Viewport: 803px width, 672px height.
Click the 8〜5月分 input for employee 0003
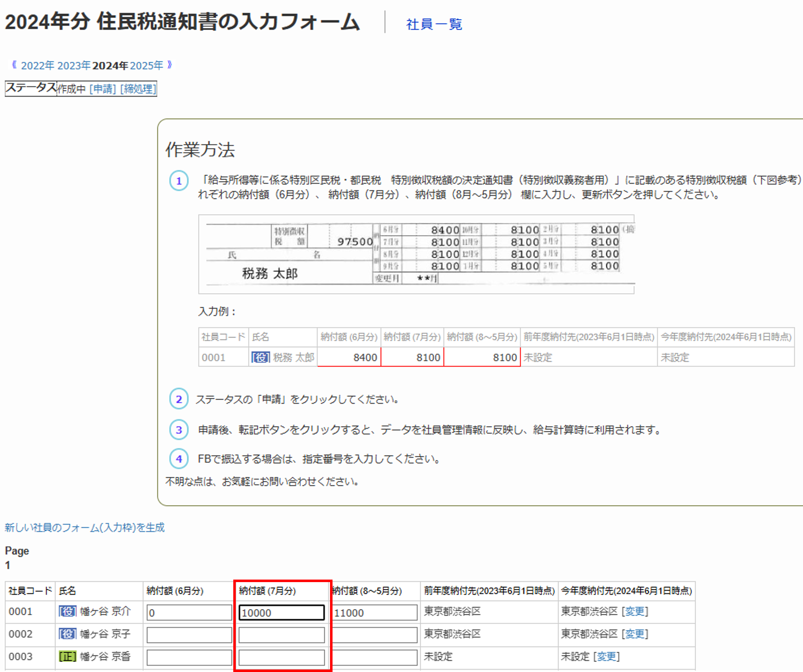point(375,658)
